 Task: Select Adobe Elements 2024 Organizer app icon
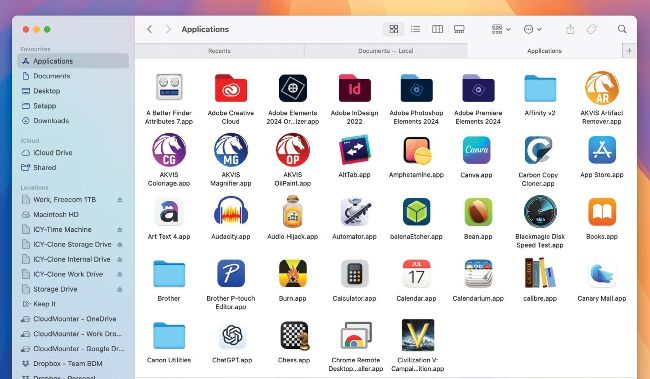click(293, 88)
